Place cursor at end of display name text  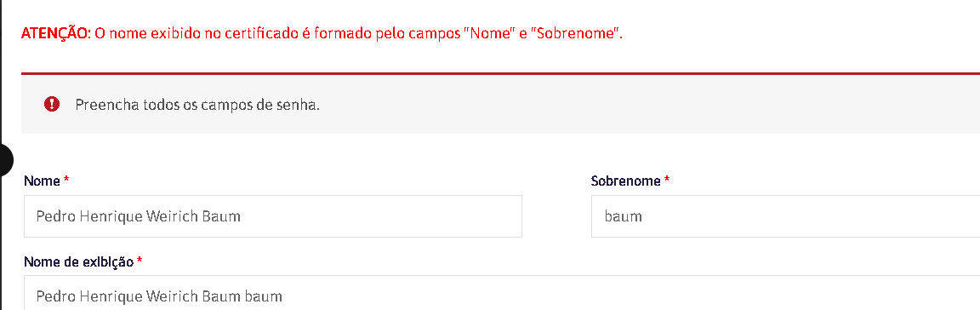283,296
